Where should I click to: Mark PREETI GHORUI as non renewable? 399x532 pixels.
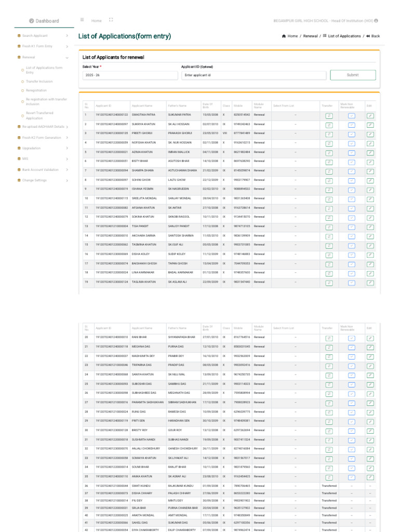[x=352, y=135]
